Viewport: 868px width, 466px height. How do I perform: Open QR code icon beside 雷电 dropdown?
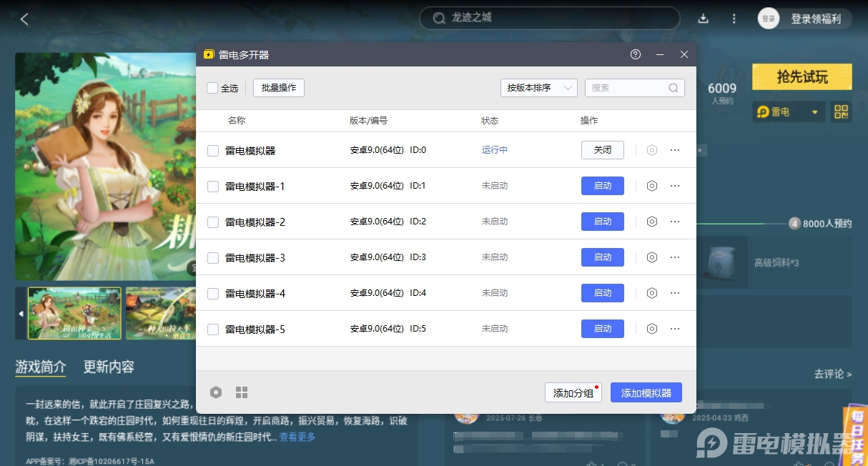(841, 111)
